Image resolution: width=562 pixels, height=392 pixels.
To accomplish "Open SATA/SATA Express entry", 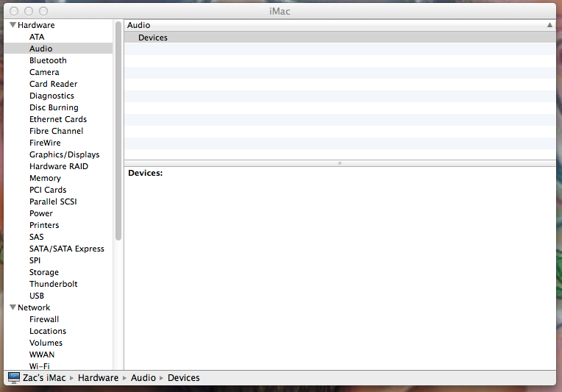I will (67, 249).
